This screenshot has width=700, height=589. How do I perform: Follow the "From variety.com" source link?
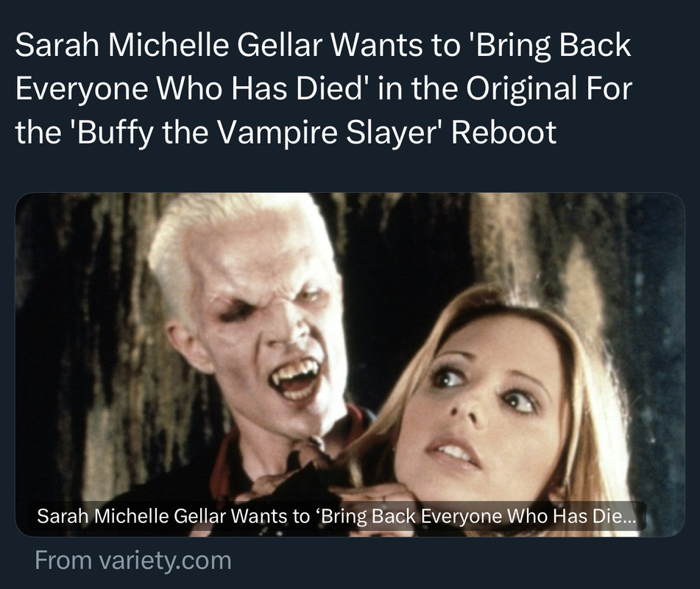(x=133, y=560)
